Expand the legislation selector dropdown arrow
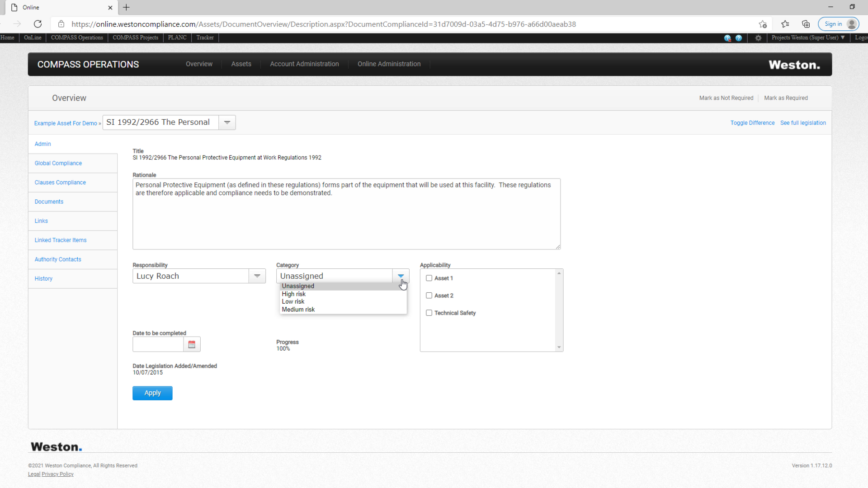The width and height of the screenshot is (868, 488). [227, 122]
